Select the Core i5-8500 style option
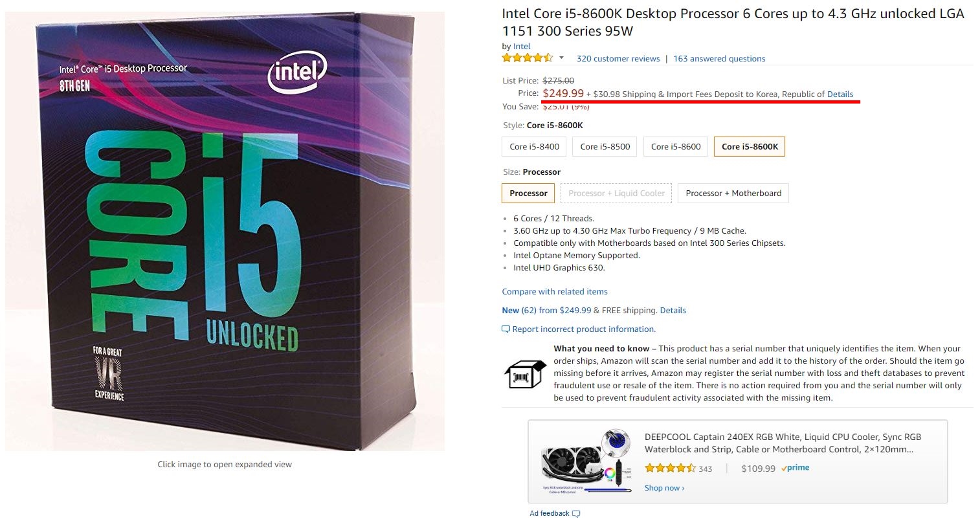This screenshot has height=530, width=980. (605, 147)
